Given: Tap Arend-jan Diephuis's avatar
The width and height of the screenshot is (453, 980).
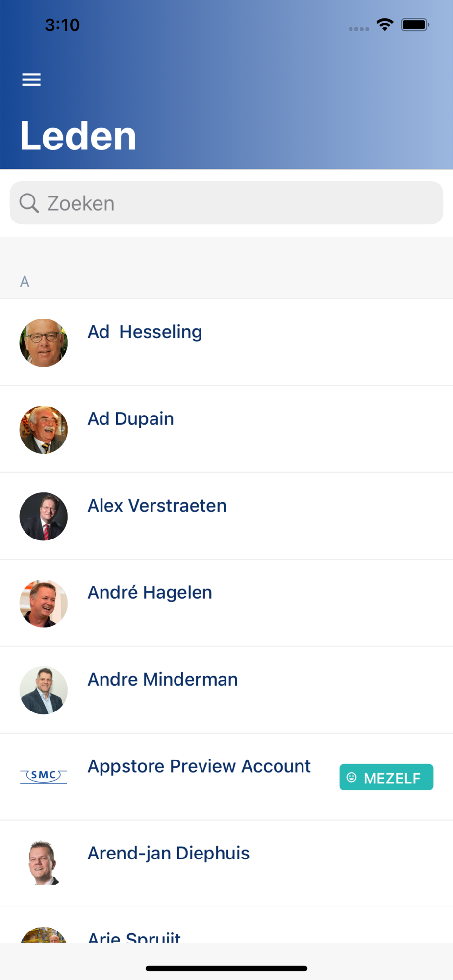Looking at the screenshot, I should pyautogui.click(x=44, y=863).
